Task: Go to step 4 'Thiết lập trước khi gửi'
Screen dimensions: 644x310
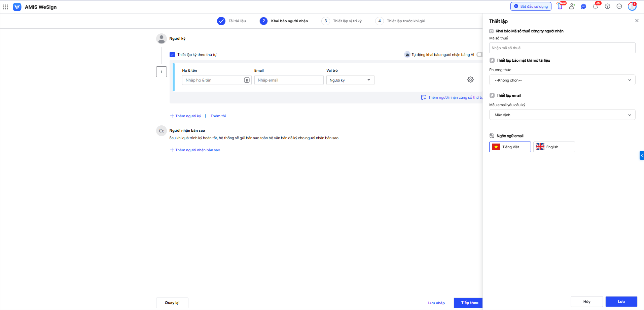Action: pos(405,21)
